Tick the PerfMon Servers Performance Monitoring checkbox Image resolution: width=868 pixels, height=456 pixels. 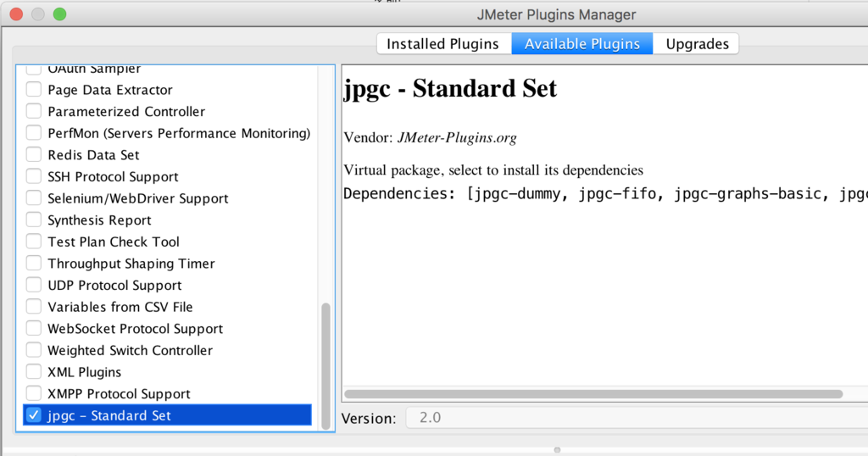(34, 133)
